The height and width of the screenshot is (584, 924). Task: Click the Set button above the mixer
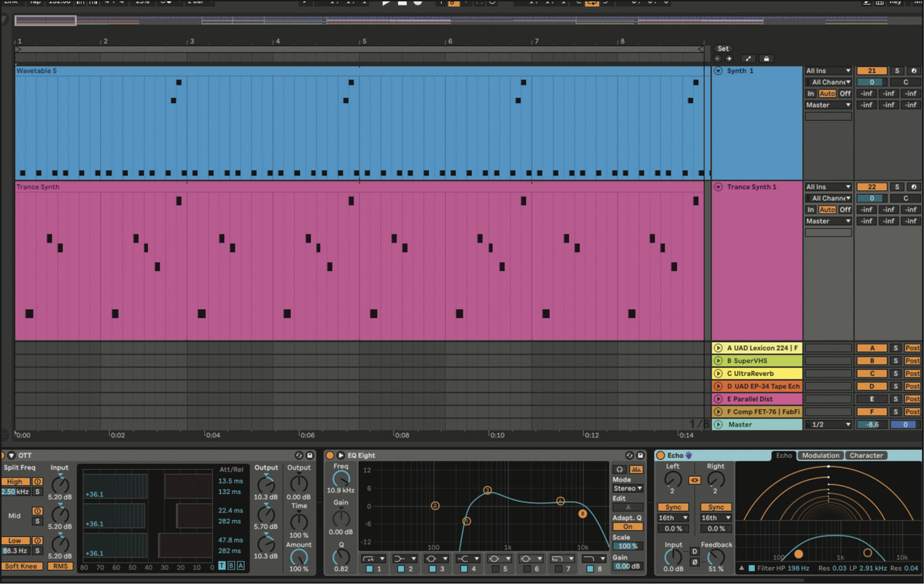tap(722, 48)
